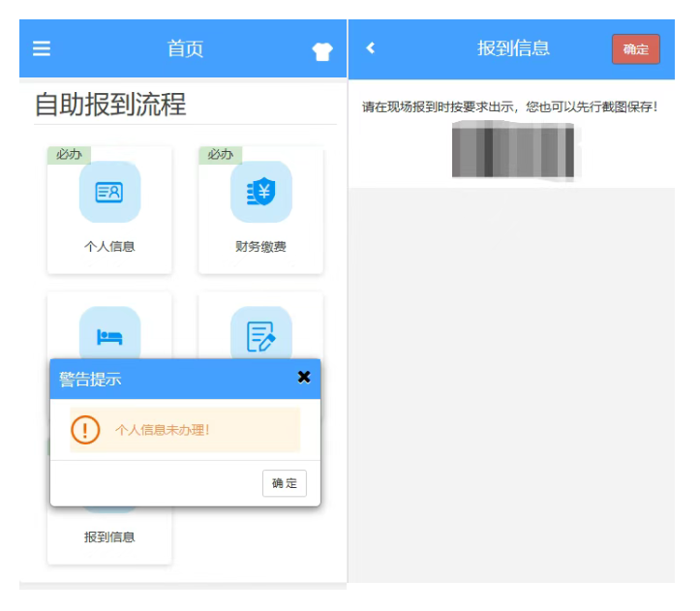This screenshot has width=700, height=611.
Task: Click the orange warning exclamation icon
Action: [x=85, y=430]
